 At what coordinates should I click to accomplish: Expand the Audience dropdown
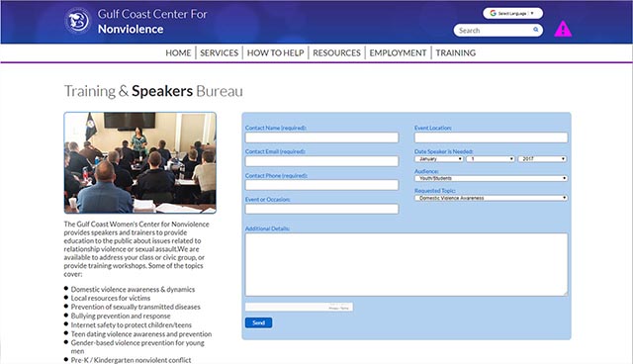[491, 178]
